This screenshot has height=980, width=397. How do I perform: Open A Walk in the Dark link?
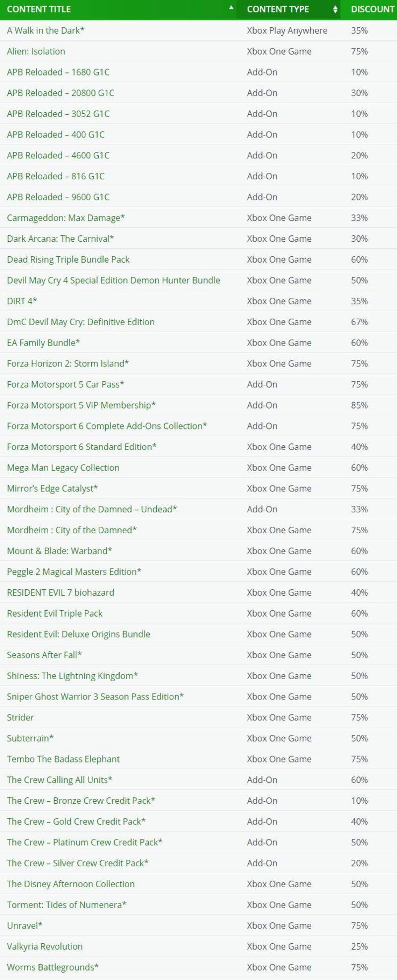(x=45, y=30)
